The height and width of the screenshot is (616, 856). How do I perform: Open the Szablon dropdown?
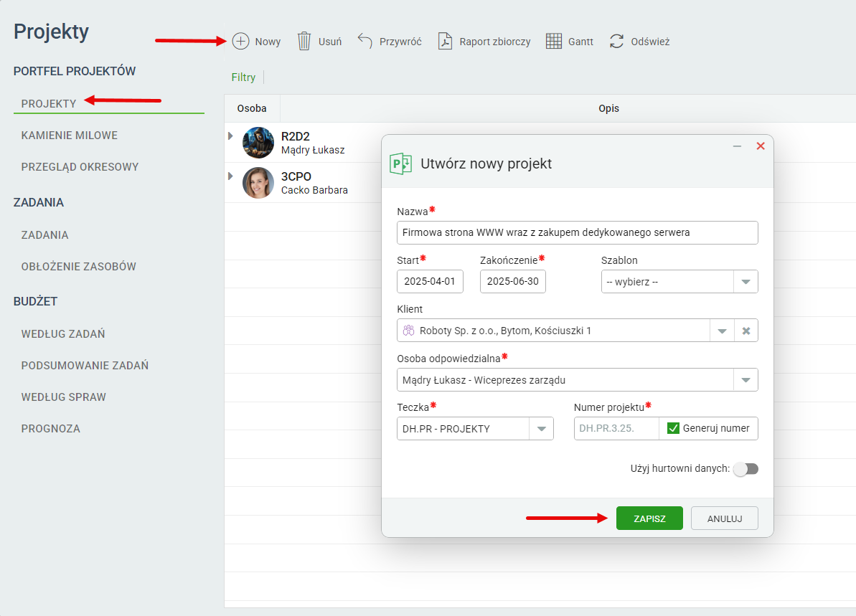click(746, 282)
